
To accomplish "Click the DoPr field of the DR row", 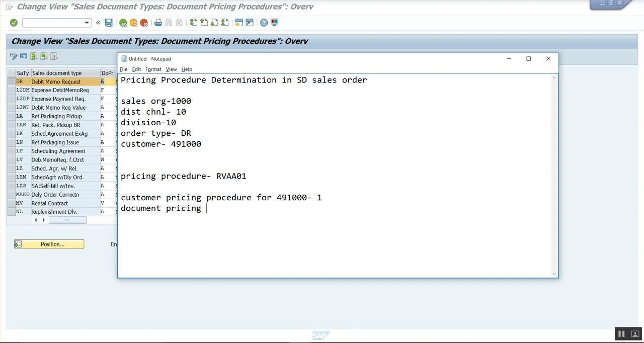I will [107, 81].
